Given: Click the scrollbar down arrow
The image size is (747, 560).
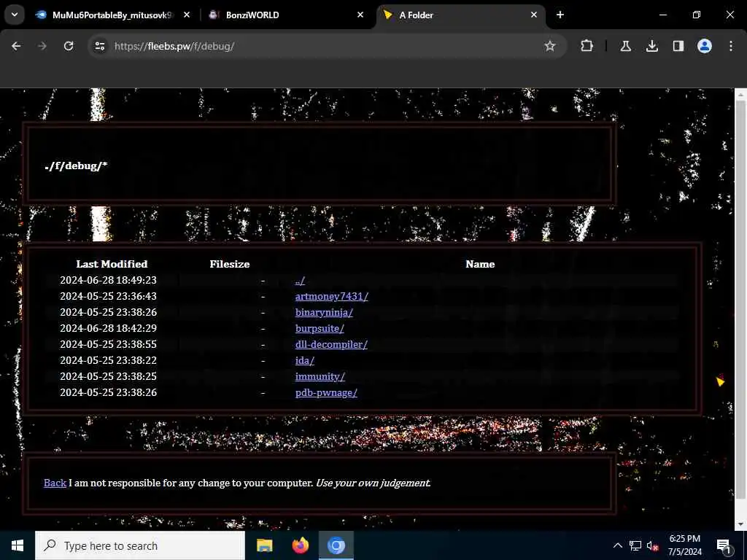Looking at the screenshot, I should coord(740,524).
